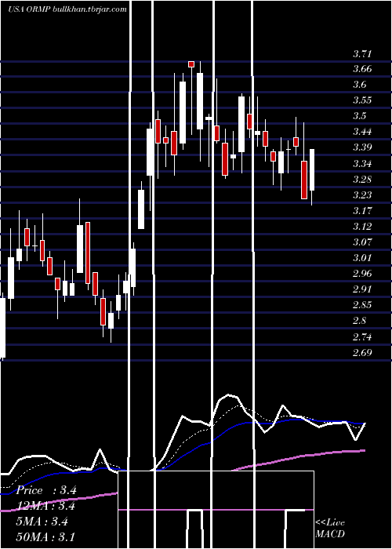Click the 3.12 price axis label
Image resolution: width=392 pixels, height=549 pixels.
coord(362,226)
